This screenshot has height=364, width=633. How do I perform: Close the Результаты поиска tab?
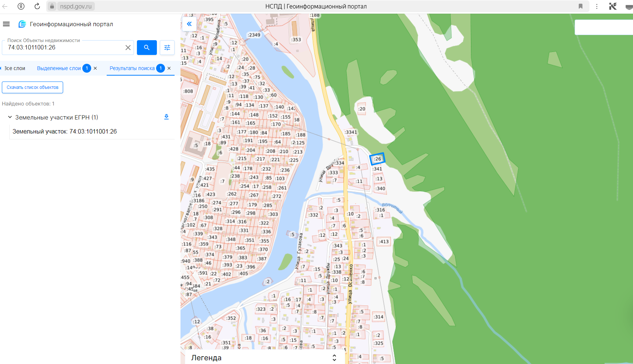tap(169, 68)
